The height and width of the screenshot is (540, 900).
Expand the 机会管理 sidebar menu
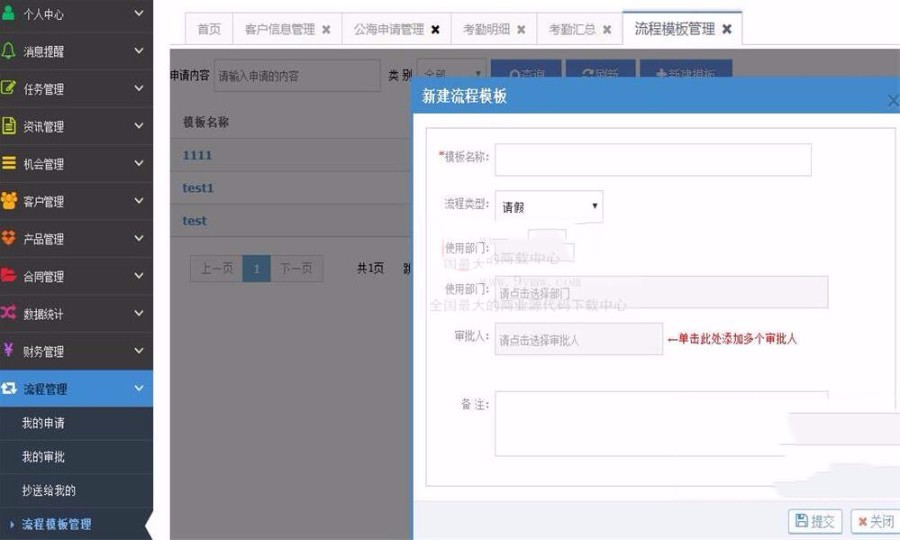click(x=138, y=164)
